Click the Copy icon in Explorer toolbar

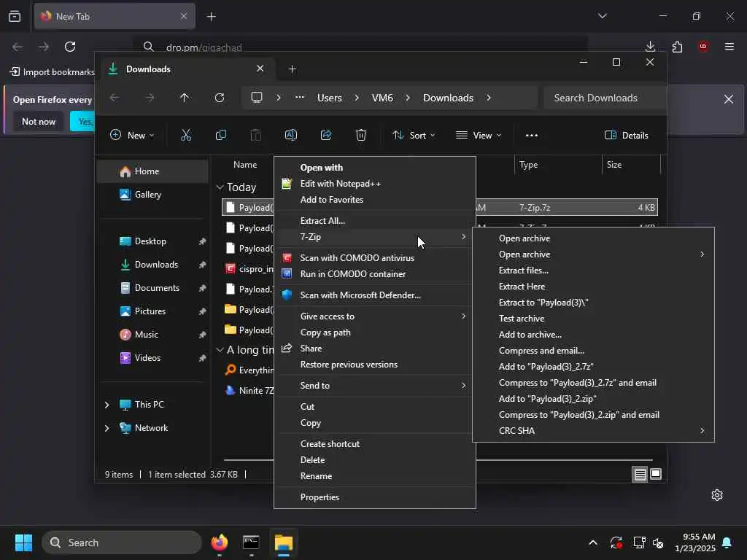pos(220,135)
